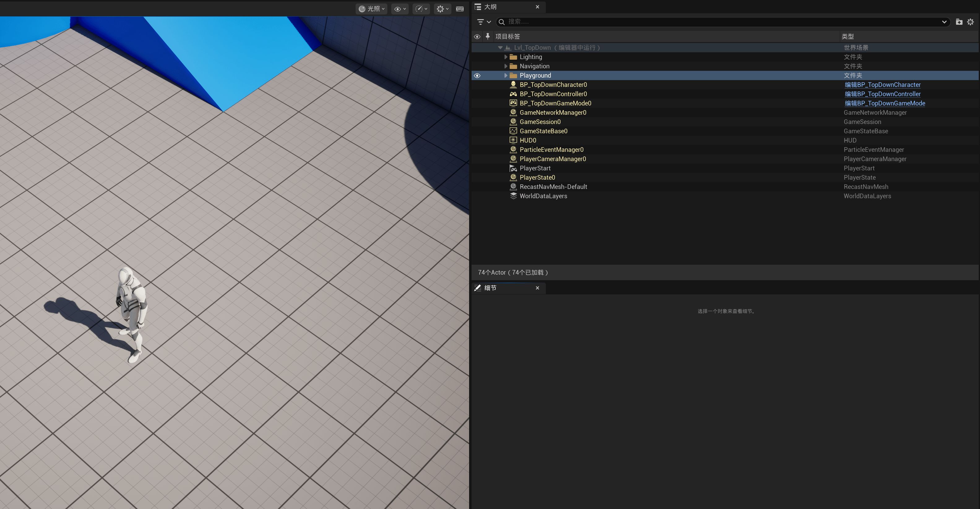The width and height of the screenshot is (980, 509).
Task: Sort by 类型 column header
Action: coord(848,36)
